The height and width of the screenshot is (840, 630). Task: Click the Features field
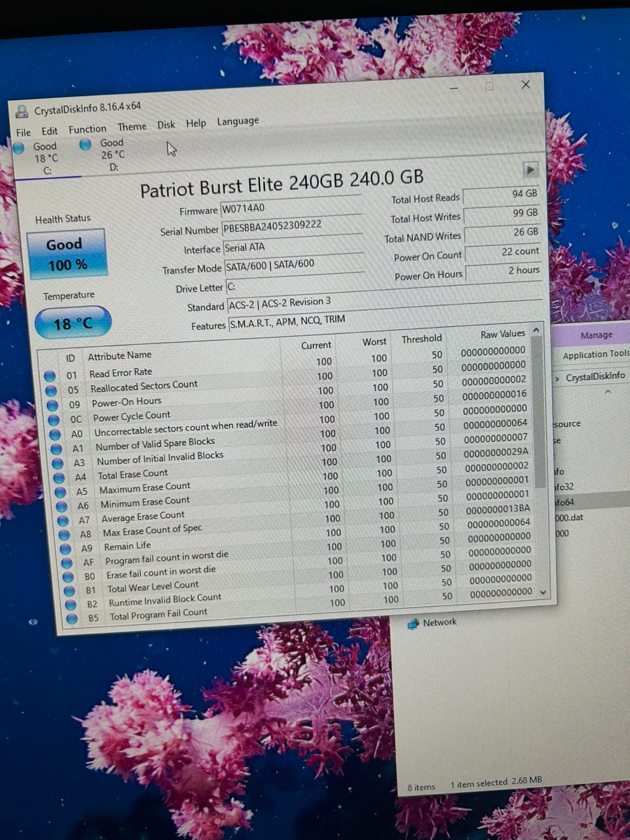coord(386,317)
